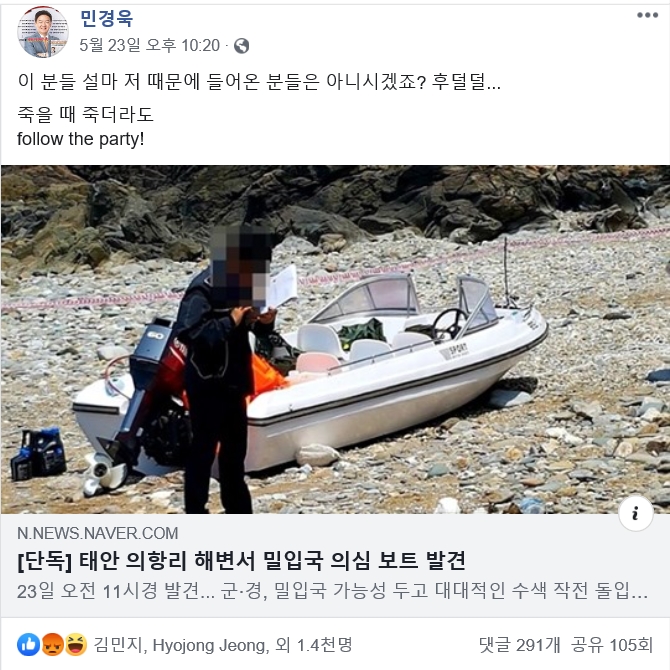The width and height of the screenshot is (670, 670).
Task: Show the other reactors 외 1.4천명
Action: pos(314,645)
